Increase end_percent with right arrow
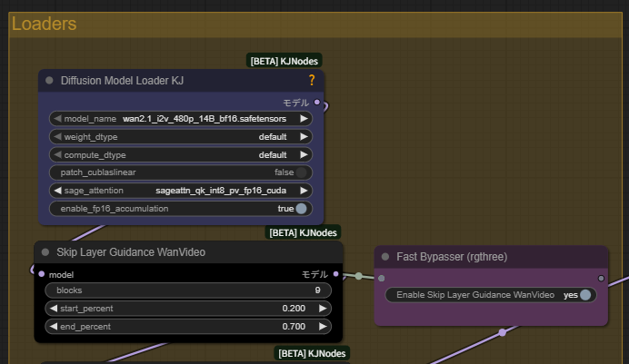The image size is (629, 364). (323, 327)
